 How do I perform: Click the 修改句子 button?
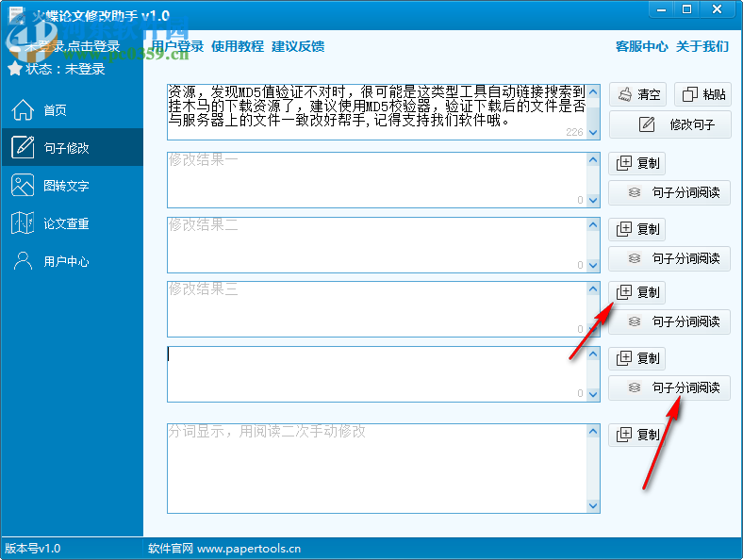coord(670,124)
